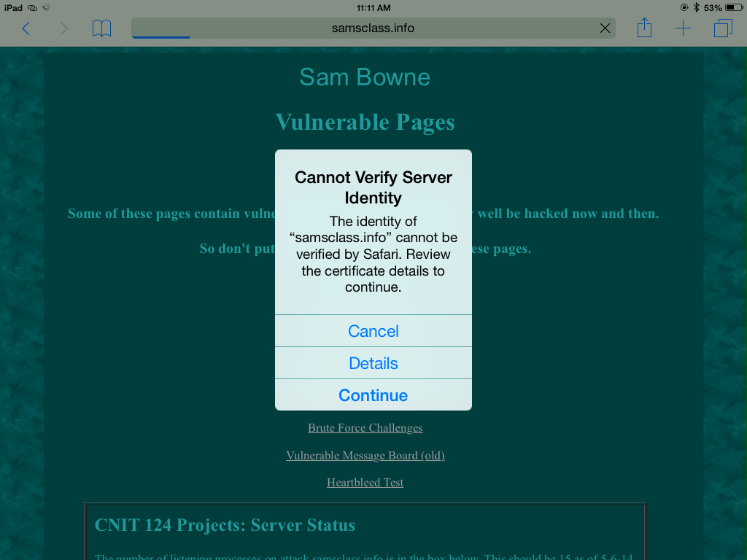Image resolution: width=747 pixels, height=560 pixels.
Task: Tap the iPad label in status bar
Action: coord(13,7)
